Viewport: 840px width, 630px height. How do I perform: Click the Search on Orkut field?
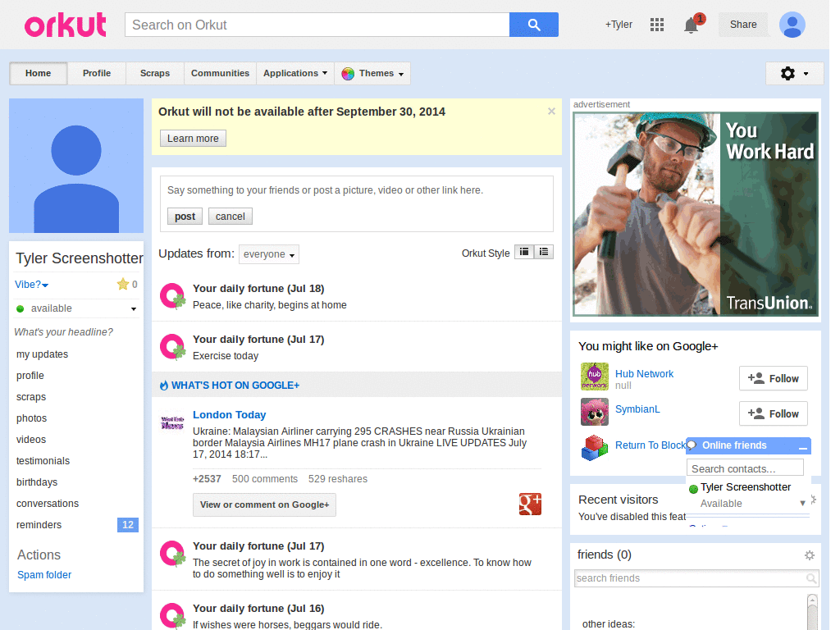[x=317, y=25]
